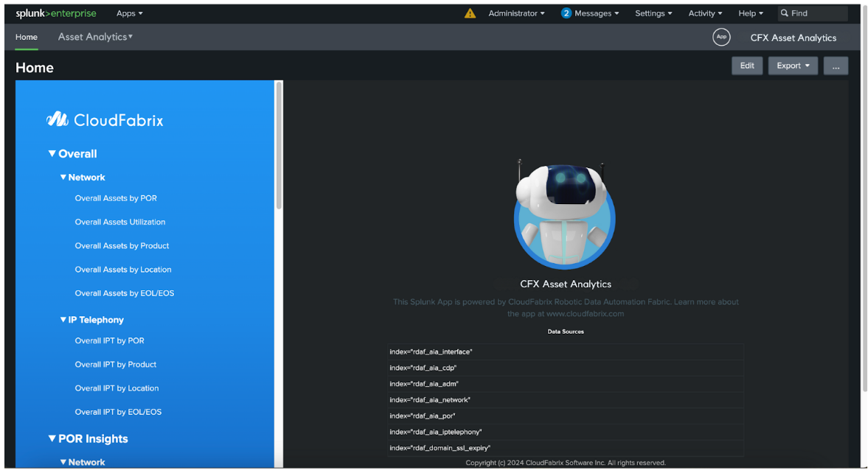Open the Asset Analytics navigation menu
868x473 pixels.
click(x=95, y=37)
